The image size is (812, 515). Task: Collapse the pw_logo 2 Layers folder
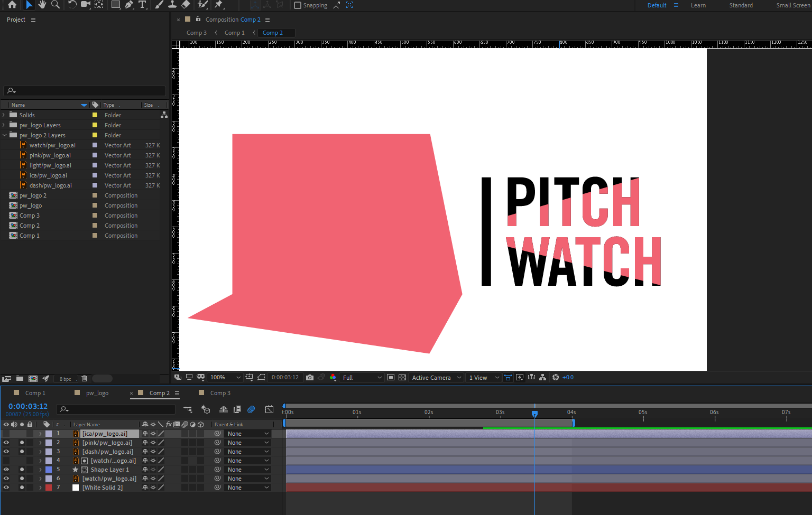pyautogui.click(x=4, y=135)
